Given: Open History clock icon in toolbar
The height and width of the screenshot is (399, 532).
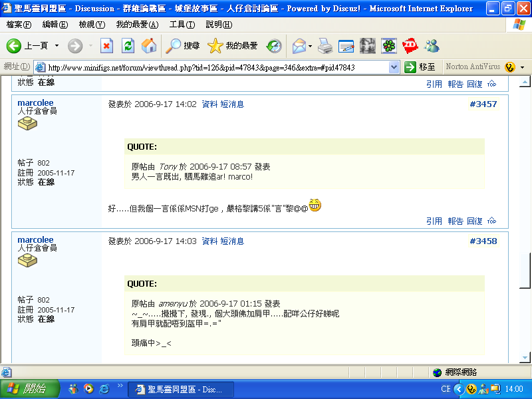Looking at the screenshot, I should click(274, 46).
